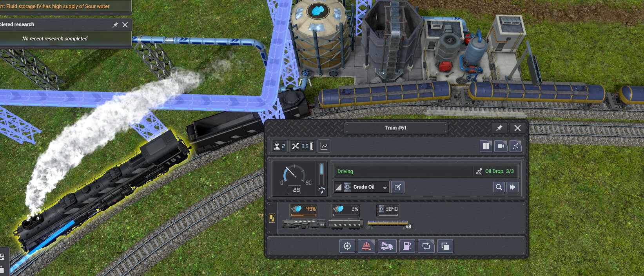Click the yellow train composition icon
644x276 pixels.
[272, 218]
